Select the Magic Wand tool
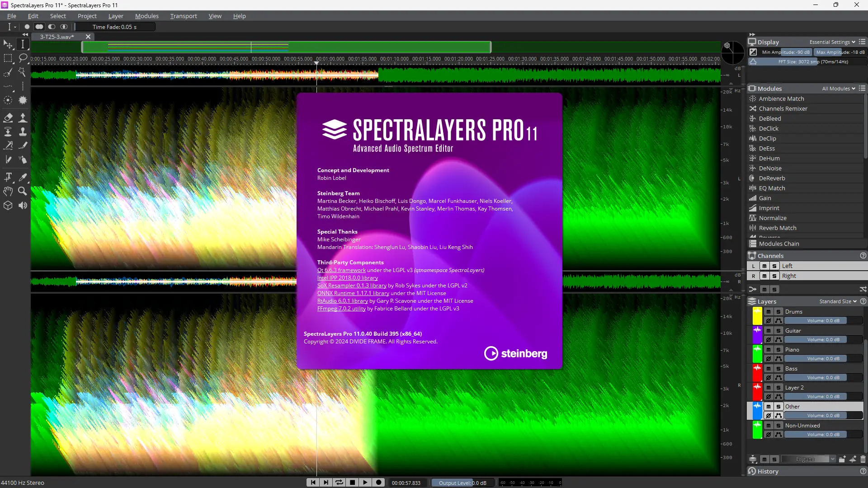Image resolution: width=868 pixels, height=488 pixels. point(23,72)
